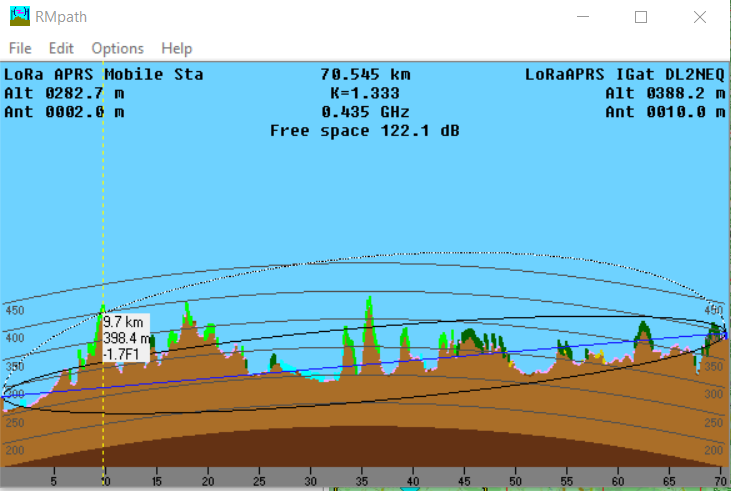Click the 'LoRa APRS Mobile Sta' label
Viewport: 731px width, 491px height.
(103, 75)
